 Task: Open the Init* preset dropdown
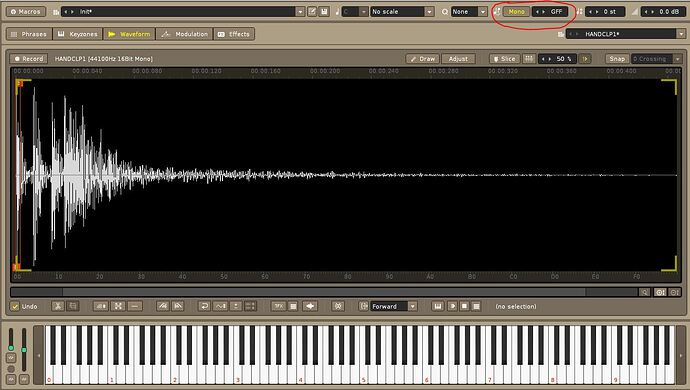(x=300, y=12)
